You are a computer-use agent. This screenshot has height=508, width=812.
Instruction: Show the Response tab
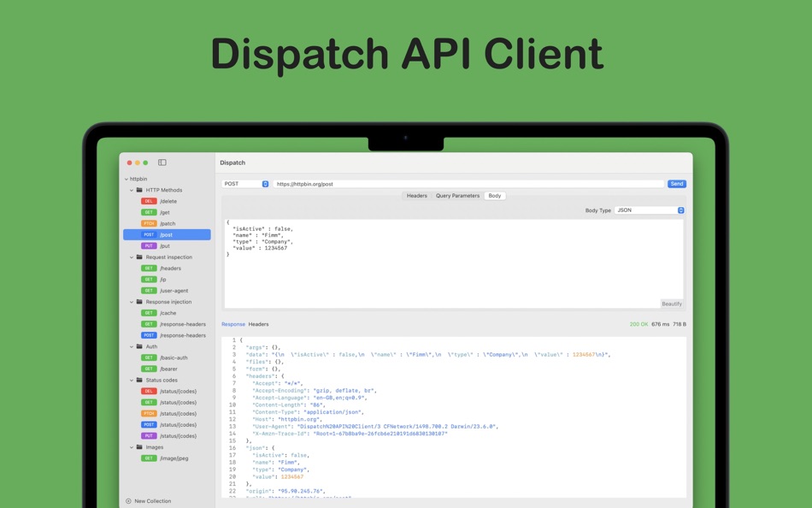click(x=233, y=324)
